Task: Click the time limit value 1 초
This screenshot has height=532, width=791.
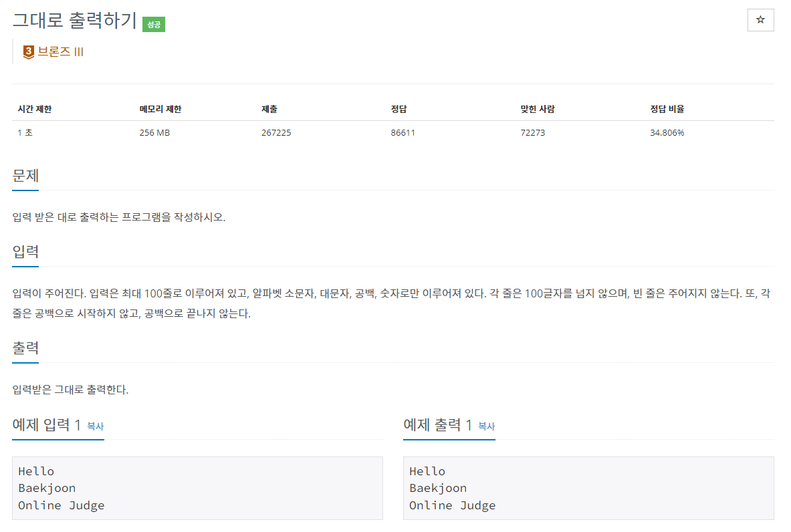Action: click(x=25, y=132)
